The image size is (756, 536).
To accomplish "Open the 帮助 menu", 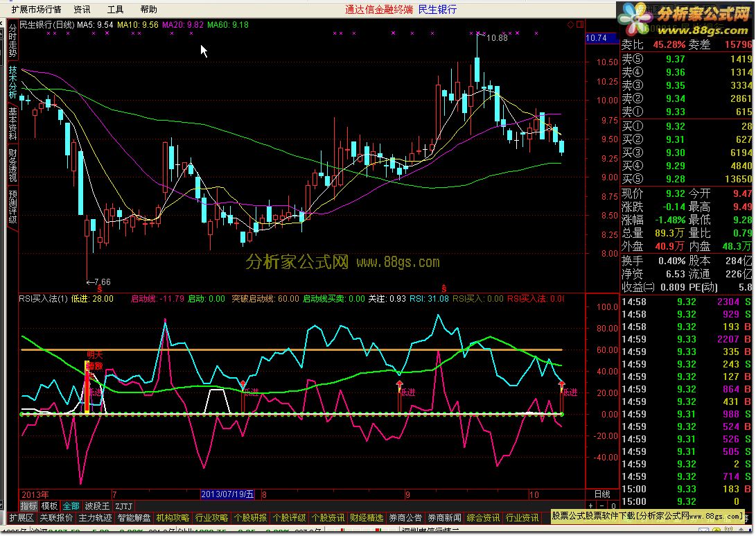I will (x=148, y=9).
